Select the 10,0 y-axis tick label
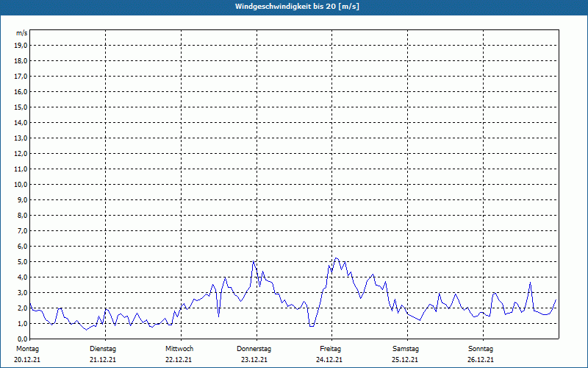588x368 pixels. [21, 184]
